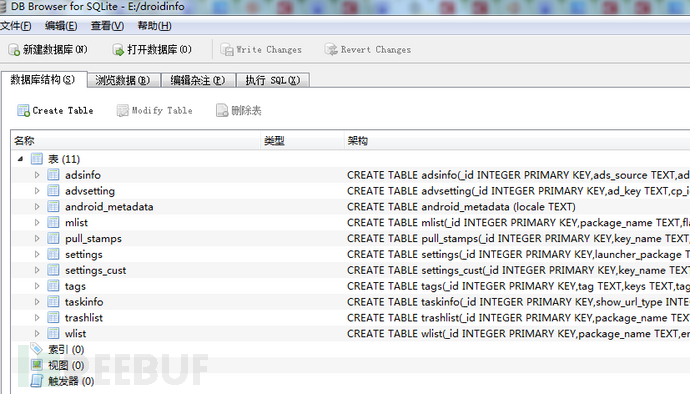Image resolution: width=690 pixels, height=394 pixels.
Task: Click the 名称 column header
Action: pyautogui.click(x=136, y=141)
